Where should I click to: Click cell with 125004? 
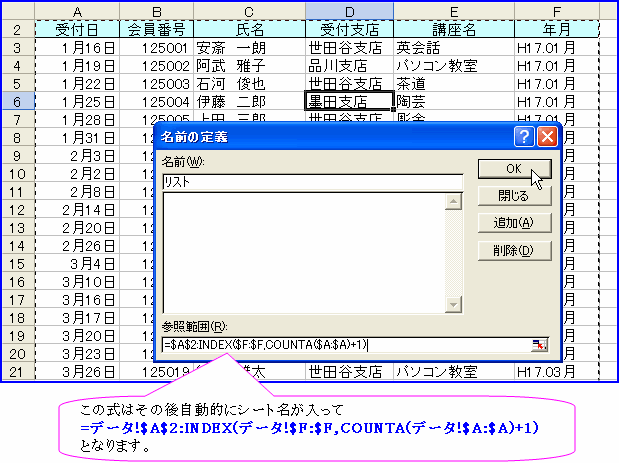coord(156,102)
